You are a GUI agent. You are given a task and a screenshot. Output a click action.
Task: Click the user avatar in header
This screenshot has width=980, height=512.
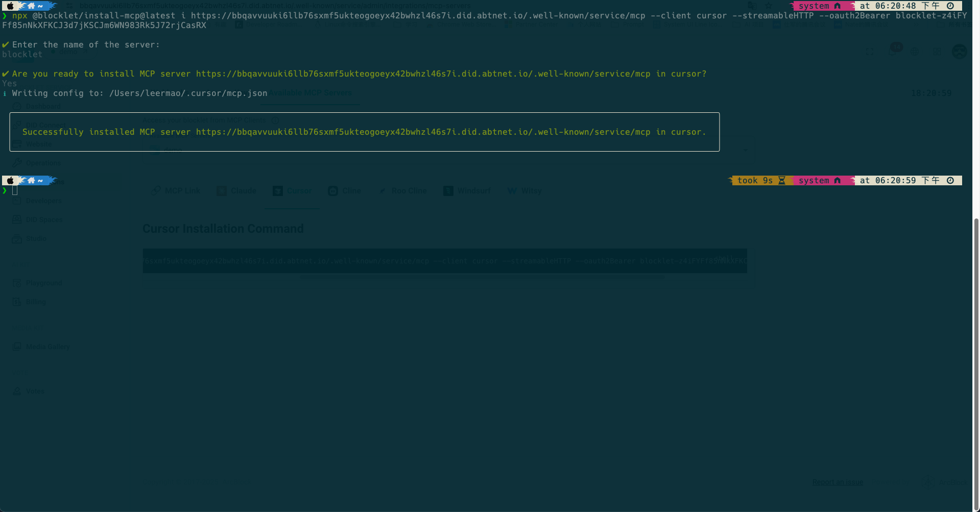tap(960, 52)
